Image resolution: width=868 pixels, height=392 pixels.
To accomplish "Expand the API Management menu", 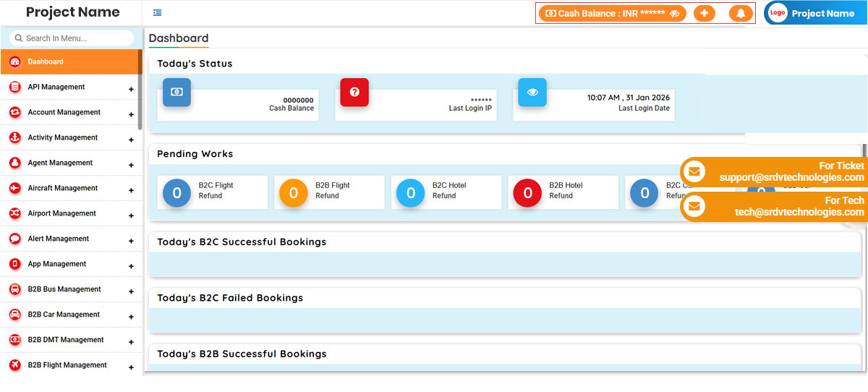I will [x=131, y=89].
